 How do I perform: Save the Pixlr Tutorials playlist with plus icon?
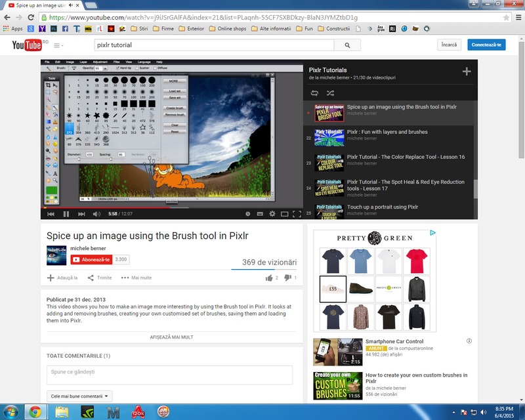(x=467, y=72)
